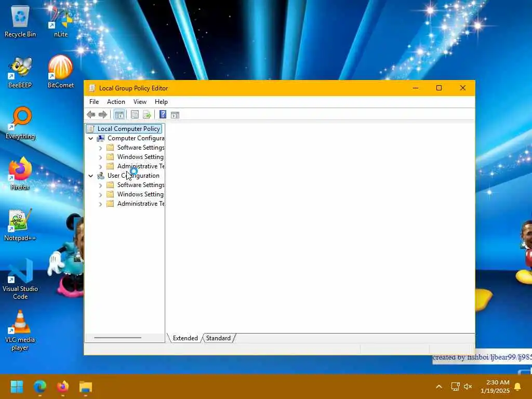Screen dimensions: 532x399
Task: Click the network icon in system tray
Action: (x=455, y=387)
